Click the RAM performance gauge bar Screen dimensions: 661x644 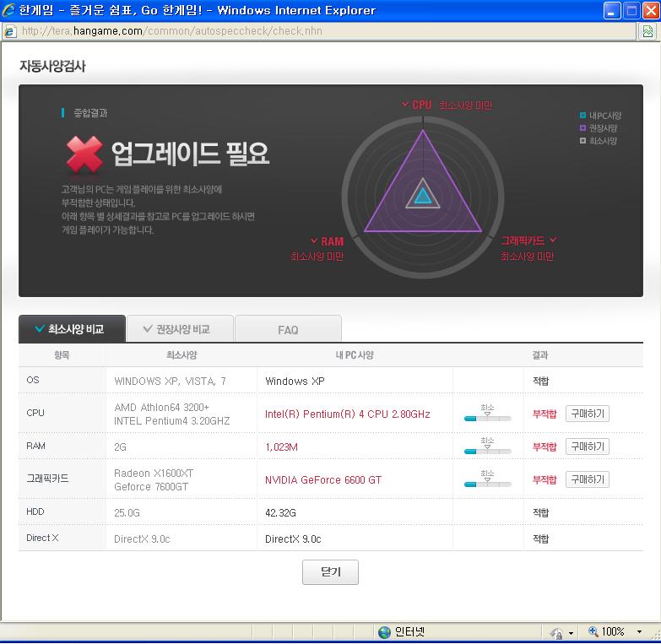pos(488,452)
